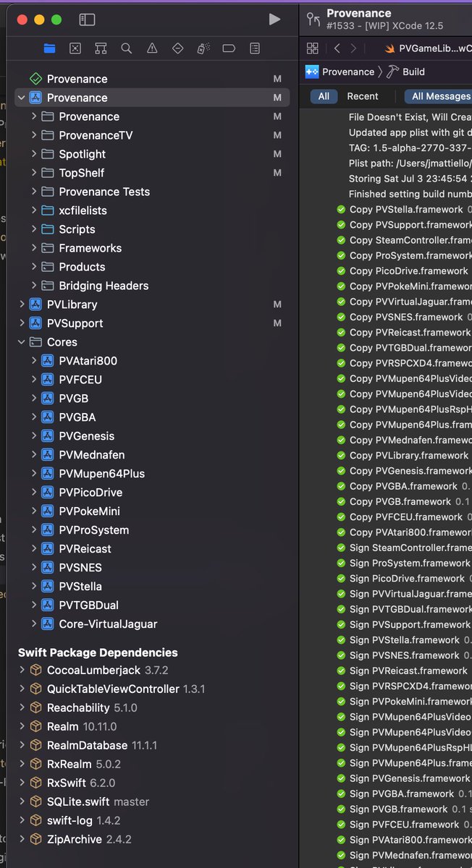Expand the PVMupen64Plus project
The image size is (472, 868).
34,474
